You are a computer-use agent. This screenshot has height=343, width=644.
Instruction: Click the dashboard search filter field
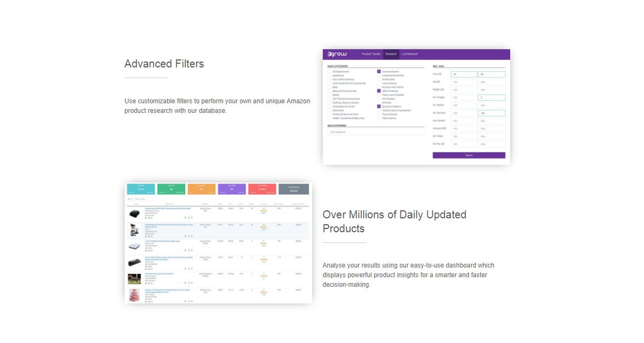[143, 199]
